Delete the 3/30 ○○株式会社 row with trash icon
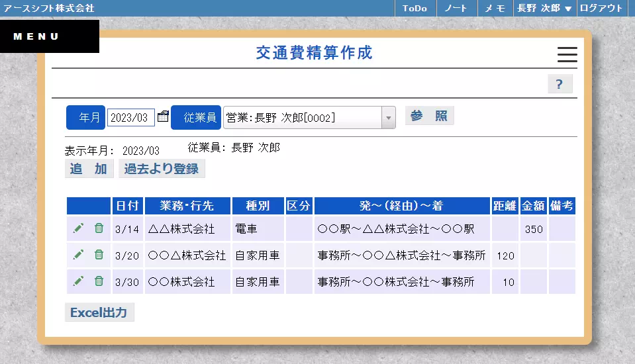The width and height of the screenshot is (635, 364). coord(99,281)
